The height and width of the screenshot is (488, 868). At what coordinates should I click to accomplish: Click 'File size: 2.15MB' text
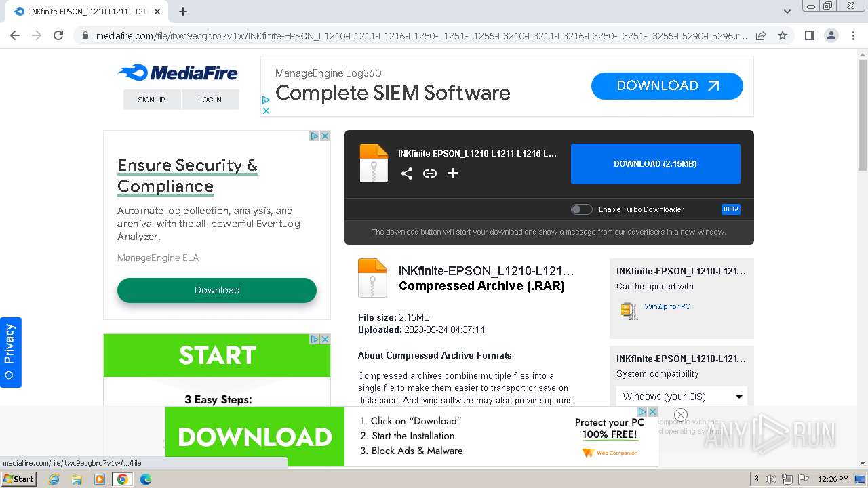tap(394, 317)
